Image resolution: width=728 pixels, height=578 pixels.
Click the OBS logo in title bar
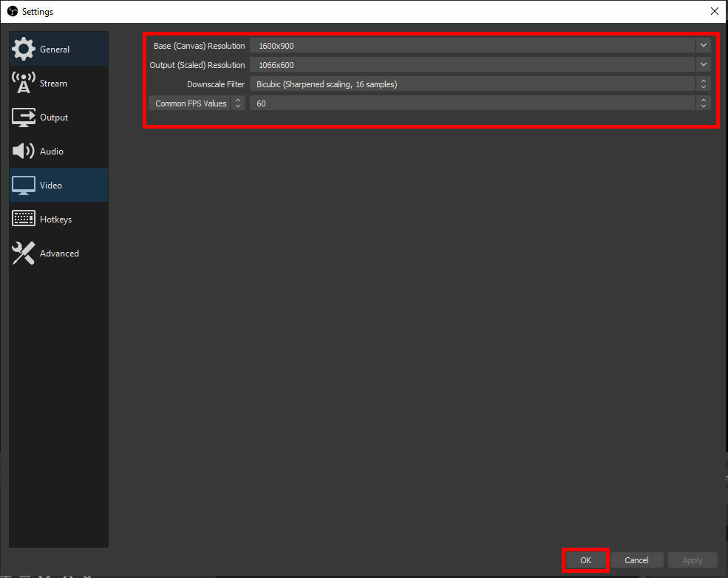click(x=13, y=11)
